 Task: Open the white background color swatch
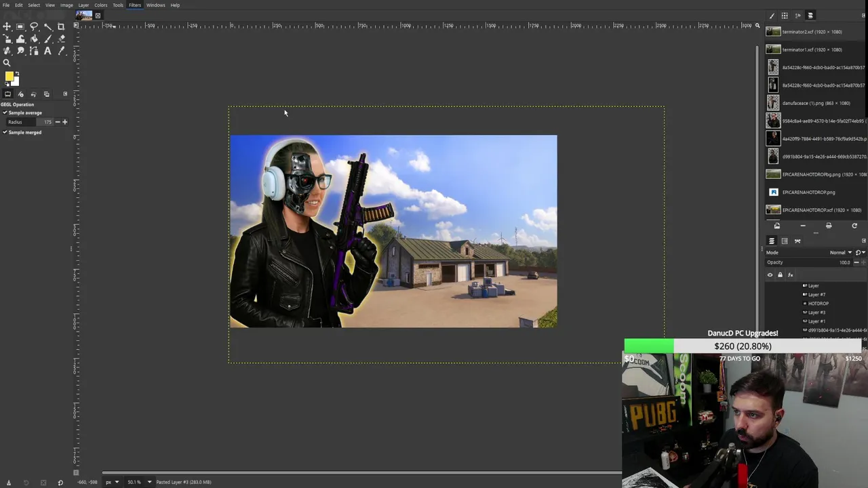(x=16, y=81)
